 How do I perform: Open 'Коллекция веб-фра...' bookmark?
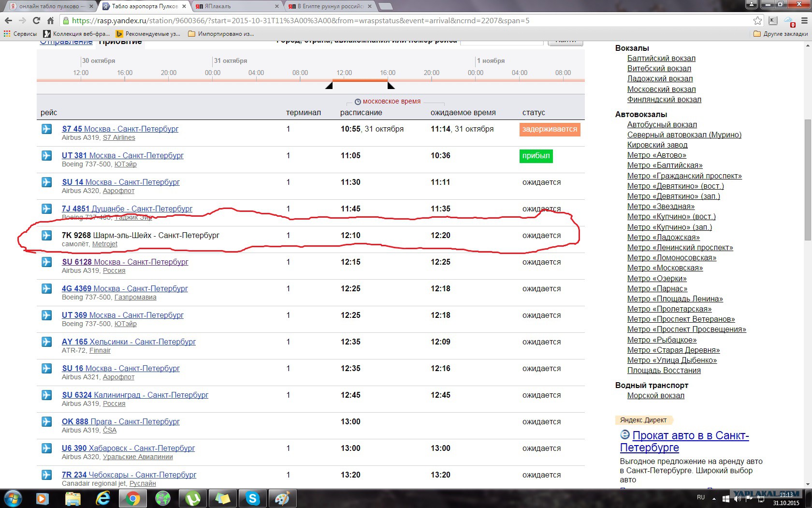click(77, 34)
